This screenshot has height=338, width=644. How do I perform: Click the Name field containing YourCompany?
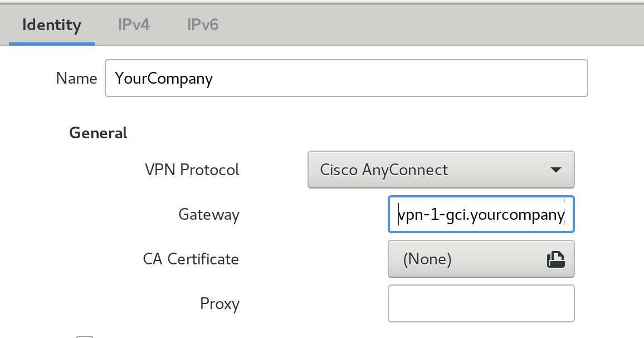(x=346, y=78)
